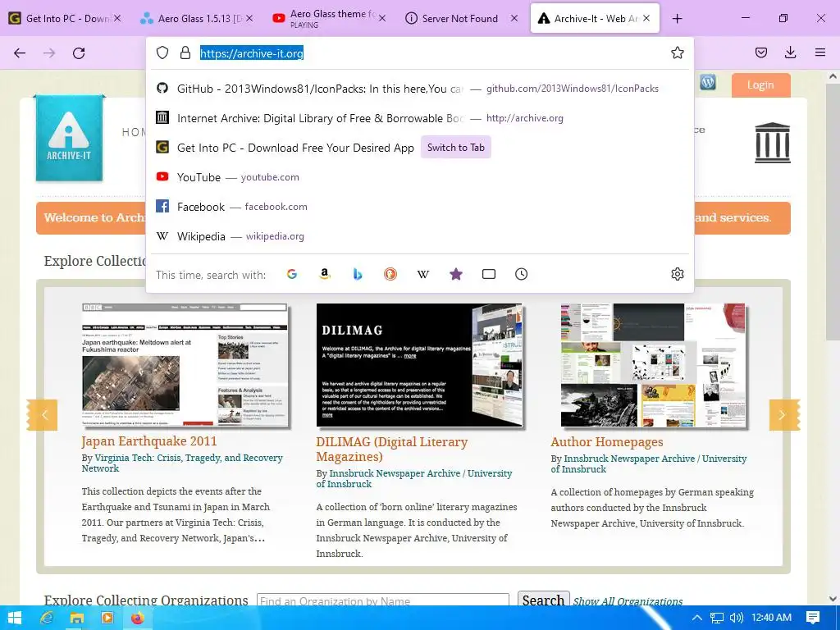Open volume control in system tray
The width and height of the screenshot is (840, 630).
click(x=737, y=618)
